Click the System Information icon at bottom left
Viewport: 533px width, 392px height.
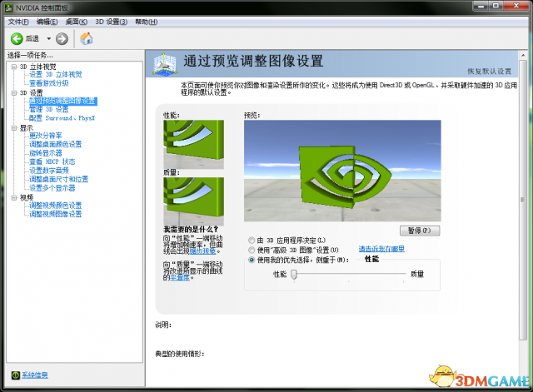click(x=15, y=375)
